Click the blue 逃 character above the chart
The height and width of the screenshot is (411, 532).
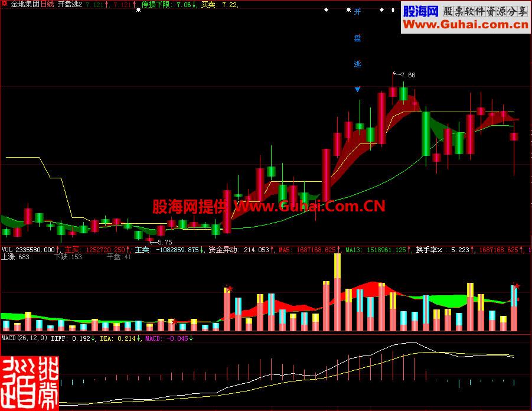tap(357, 64)
